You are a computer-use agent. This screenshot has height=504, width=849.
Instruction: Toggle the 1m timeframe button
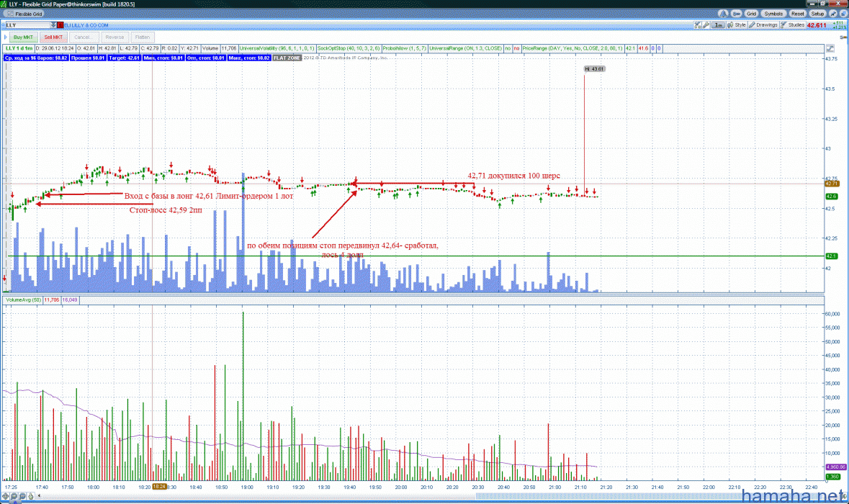pos(719,25)
